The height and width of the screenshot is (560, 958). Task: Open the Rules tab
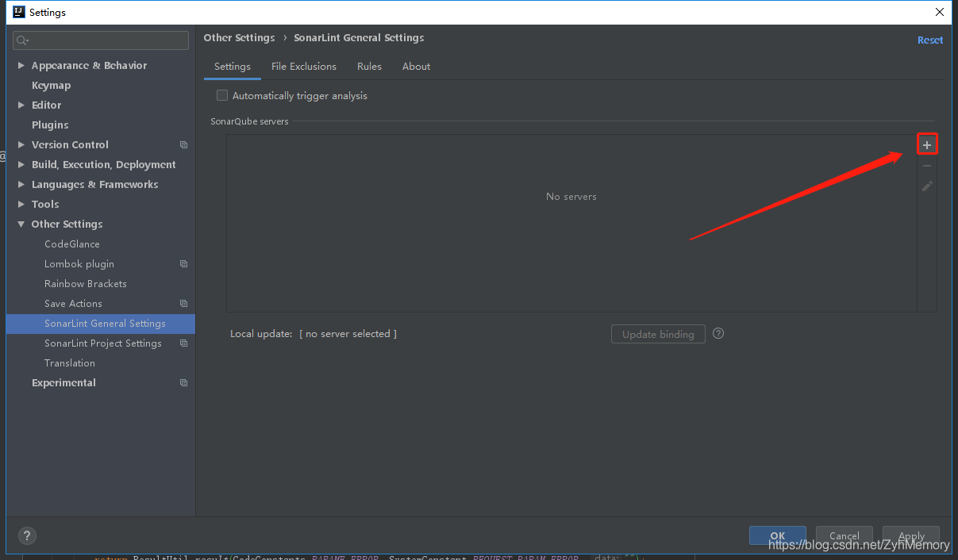[369, 67]
